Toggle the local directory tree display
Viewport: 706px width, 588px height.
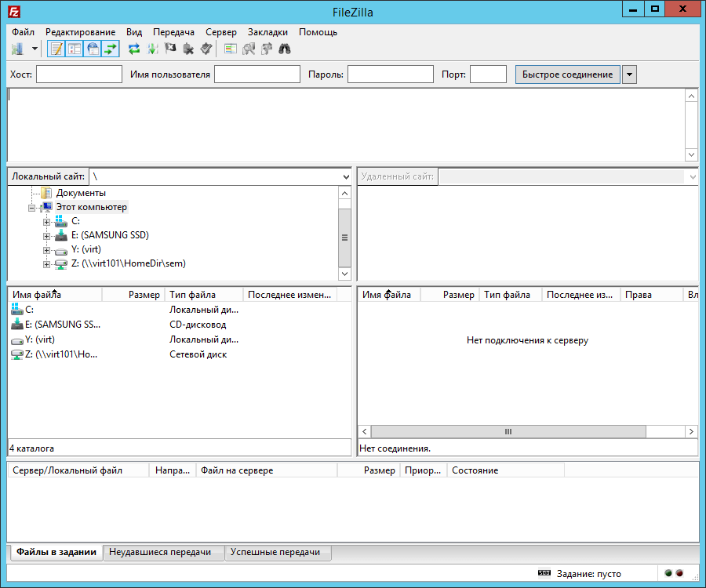[x=75, y=49]
